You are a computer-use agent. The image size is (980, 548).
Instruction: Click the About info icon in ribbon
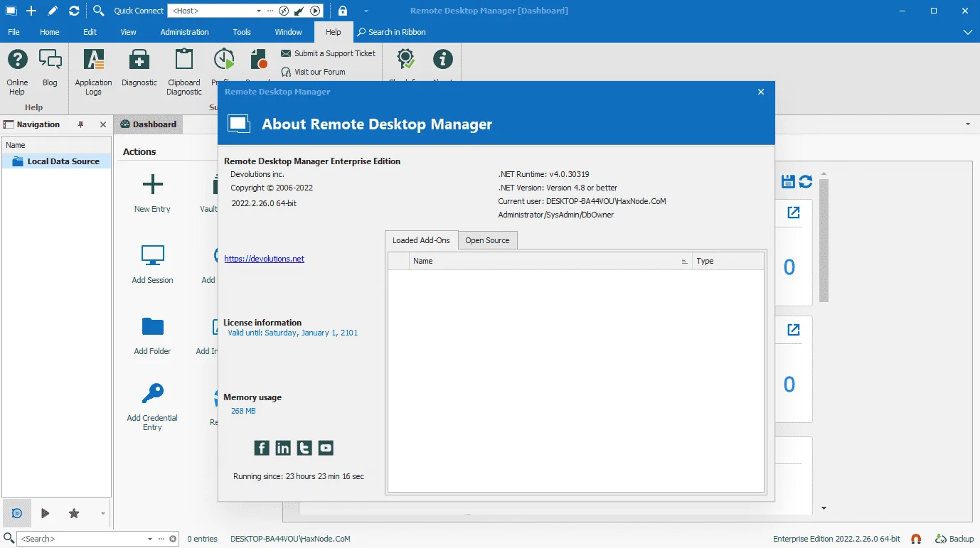coord(443,59)
